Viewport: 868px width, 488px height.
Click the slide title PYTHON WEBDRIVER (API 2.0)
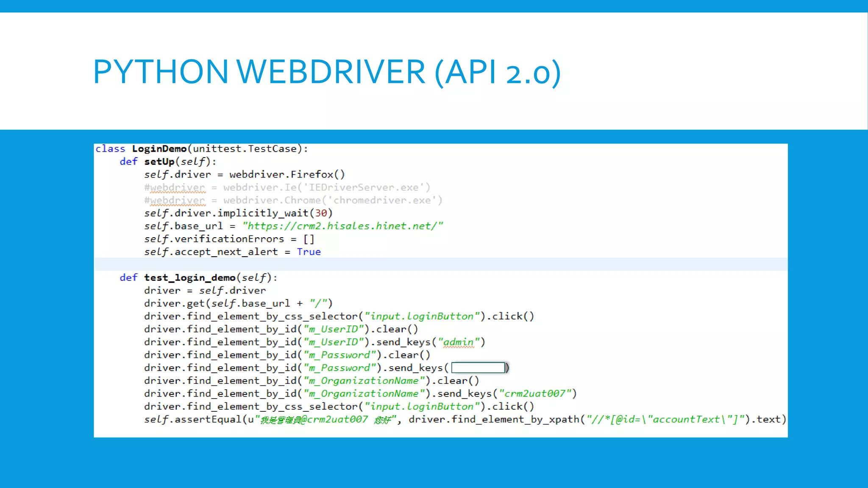coord(327,72)
